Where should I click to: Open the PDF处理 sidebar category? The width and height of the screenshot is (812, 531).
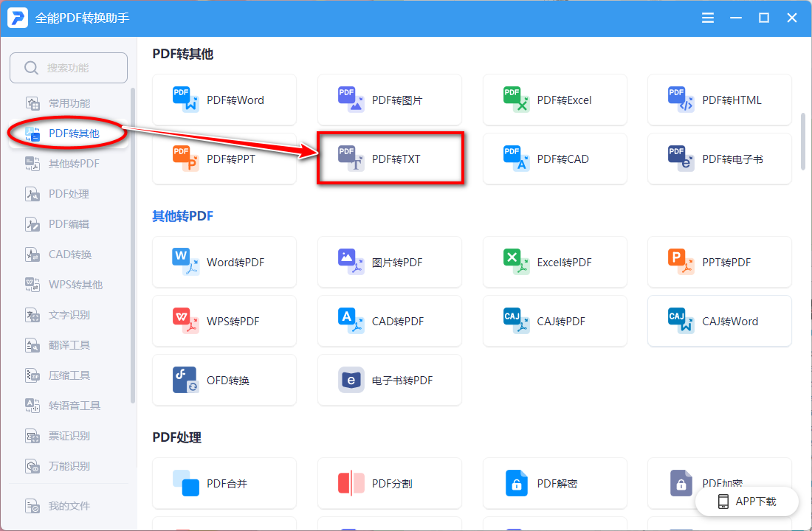(69, 194)
